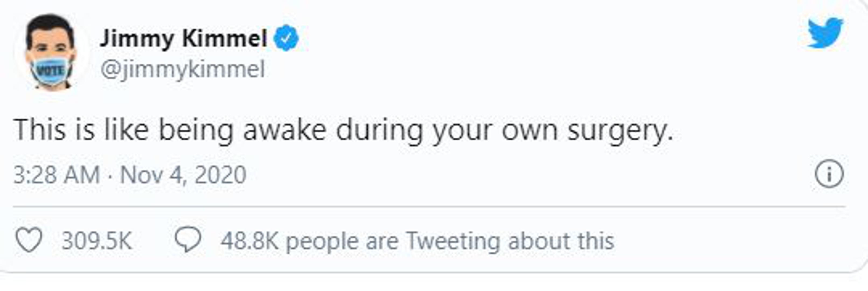Click the VOTE mask on the avatar
868x291 pixels.
click(51, 71)
